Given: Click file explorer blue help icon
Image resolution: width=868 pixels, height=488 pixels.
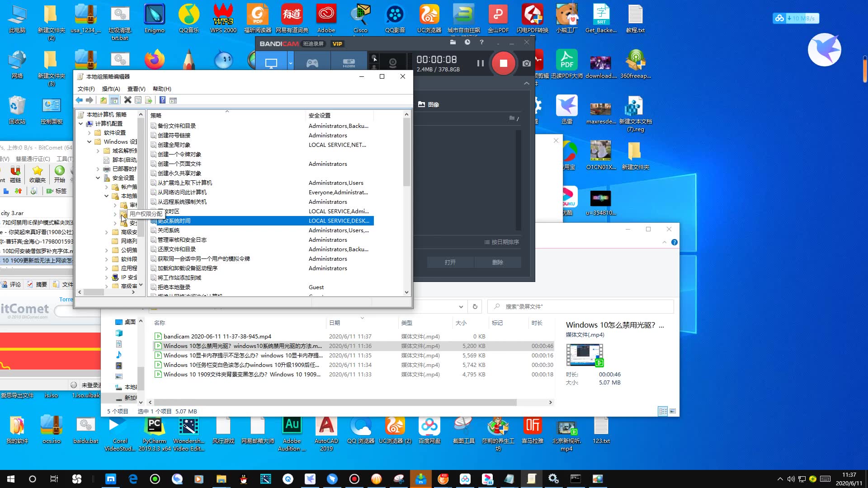Looking at the screenshot, I should click(674, 242).
